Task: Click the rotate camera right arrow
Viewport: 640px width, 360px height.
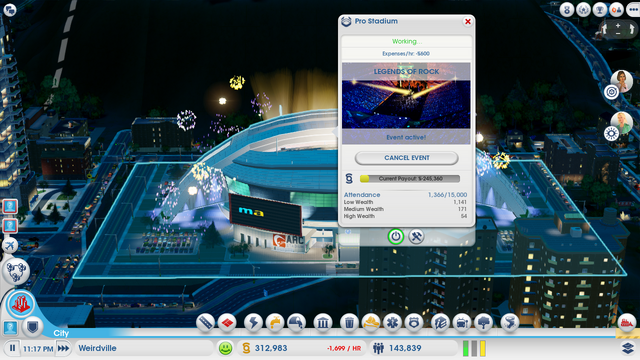Action: pos(631,29)
